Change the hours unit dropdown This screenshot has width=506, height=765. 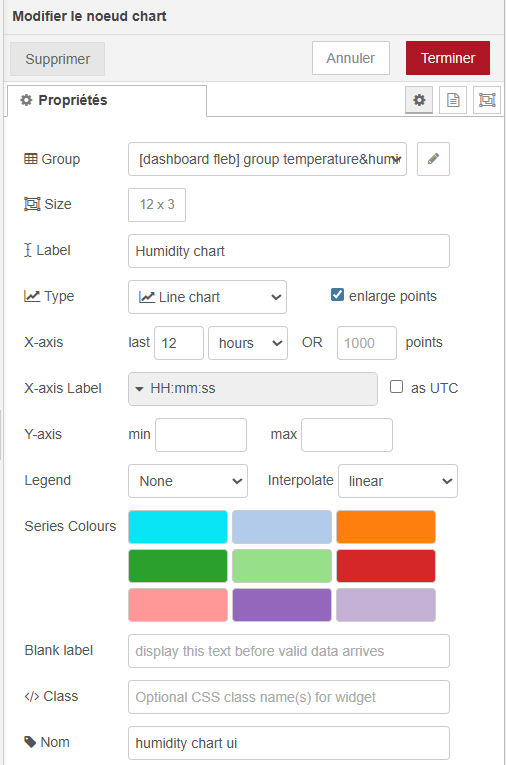tap(248, 343)
